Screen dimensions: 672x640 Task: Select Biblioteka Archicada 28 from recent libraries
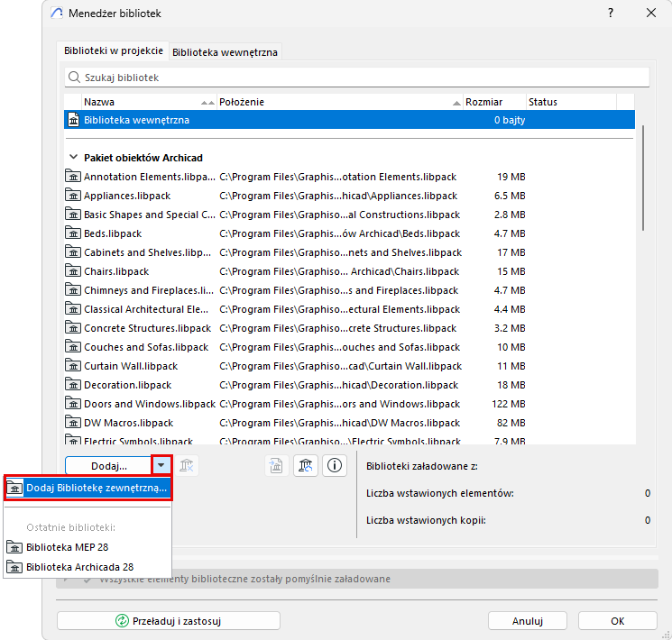click(87, 567)
